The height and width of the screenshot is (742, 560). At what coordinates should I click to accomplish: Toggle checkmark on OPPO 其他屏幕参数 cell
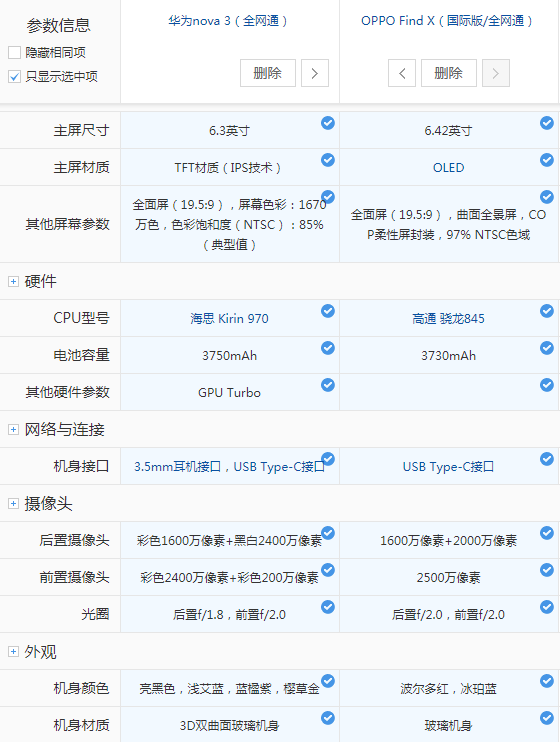[547, 197]
